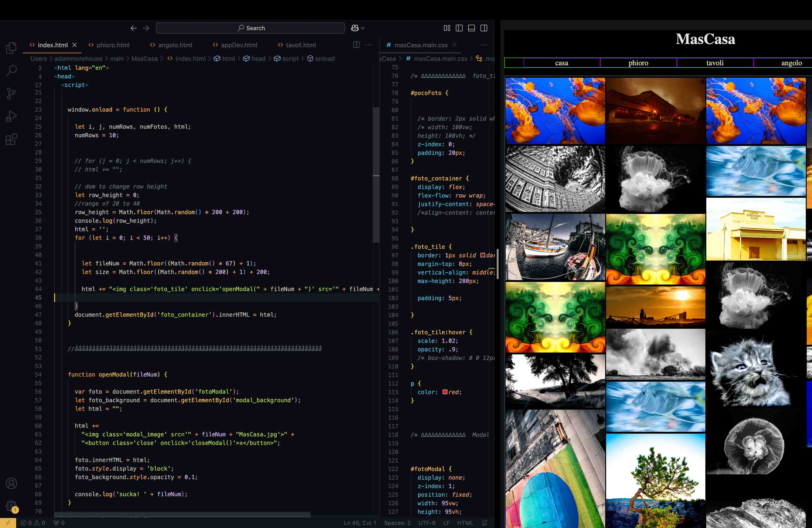
Task: Expand the onload breadcrumb item
Action: [x=325, y=59]
